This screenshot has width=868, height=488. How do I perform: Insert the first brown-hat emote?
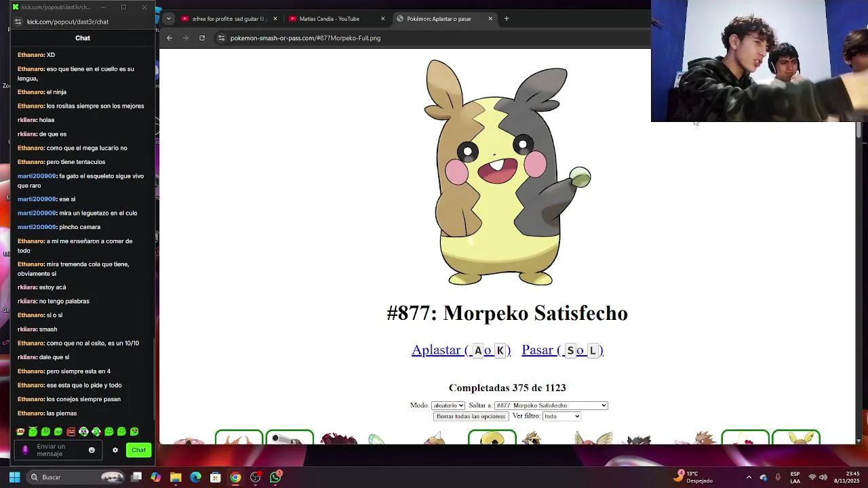[x=20, y=432]
